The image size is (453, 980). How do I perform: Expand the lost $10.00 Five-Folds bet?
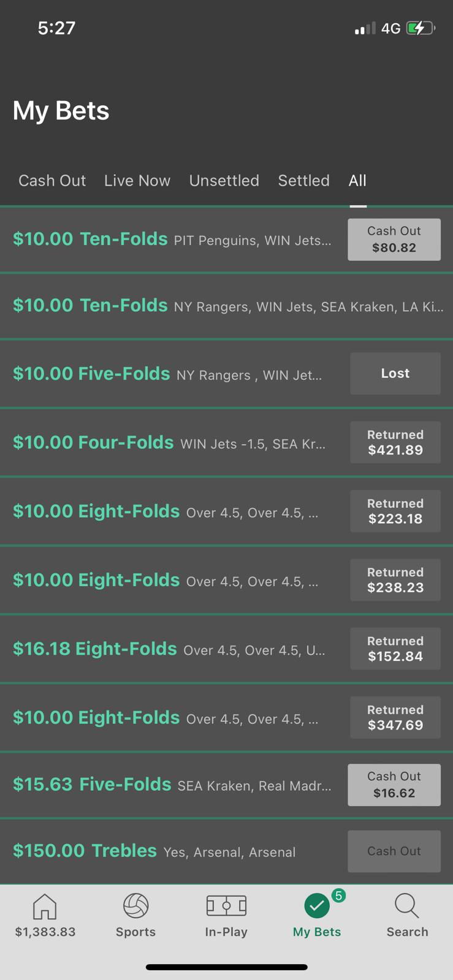[x=226, y=374]
